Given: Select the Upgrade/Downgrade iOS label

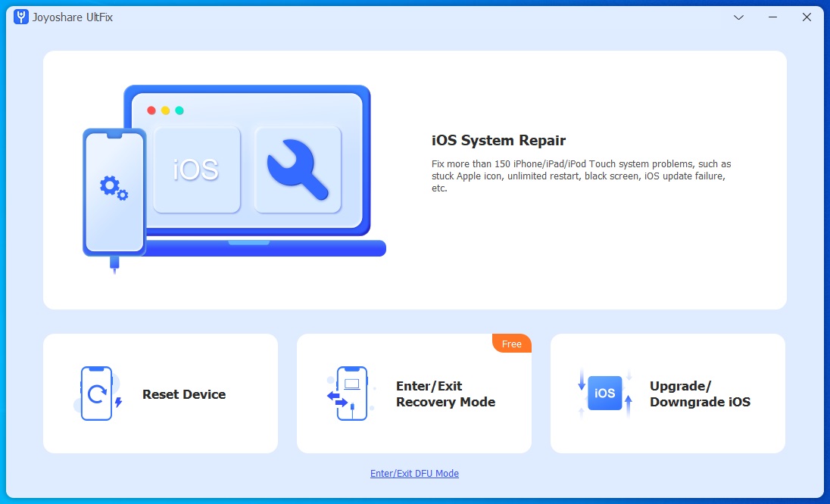Looking at the screenshot, I should 700,394.
